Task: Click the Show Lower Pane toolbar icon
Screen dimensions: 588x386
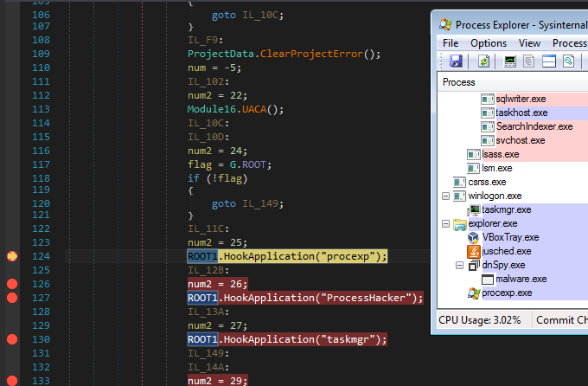Action: (x=549, y=61)
